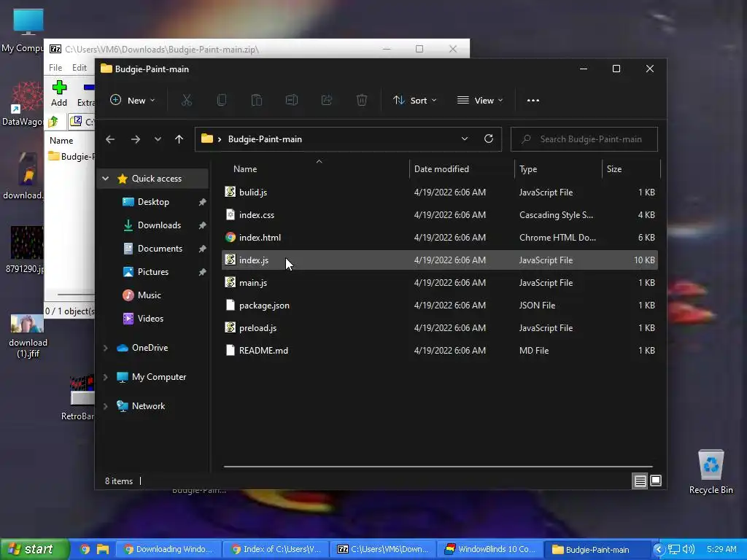This screenshot has width=747, height=560.
Task: Expand the OneDrive tree node
Action: click(x=105, y=348)
